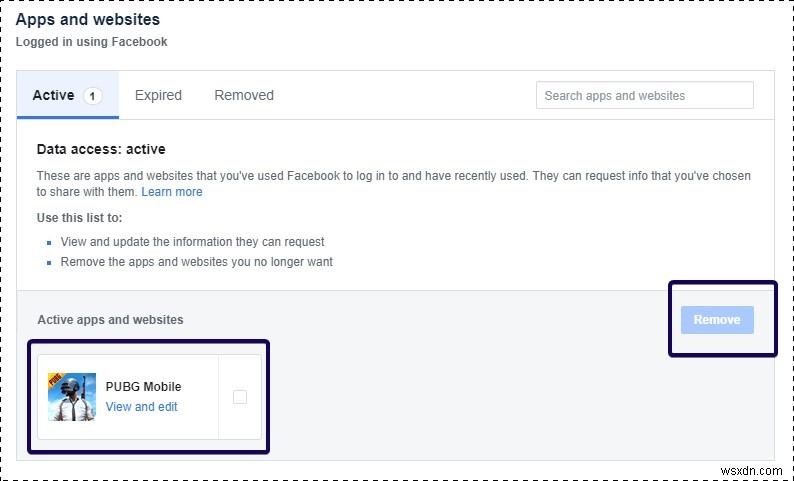Follow the Learn more link
The width and height of the screenshot is (794, 481).
coord(172,192)
